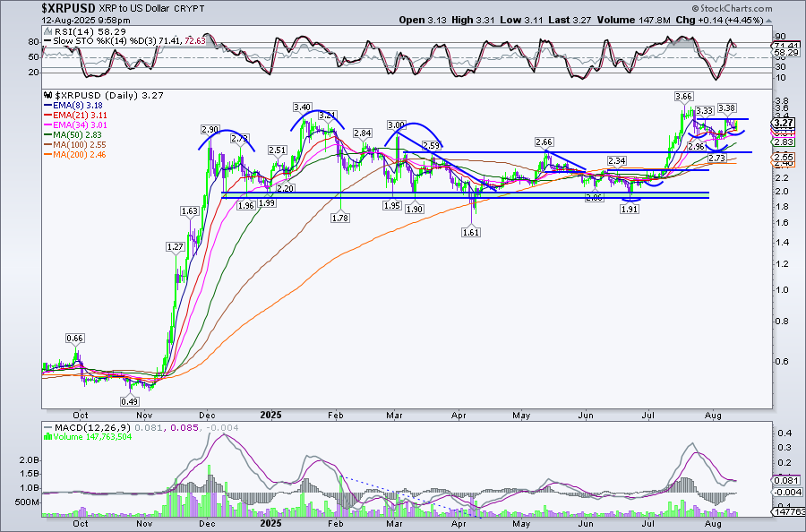806x532 pixels.
Task: Click the High 3.31 value
Action: click(x=474, y=20)
